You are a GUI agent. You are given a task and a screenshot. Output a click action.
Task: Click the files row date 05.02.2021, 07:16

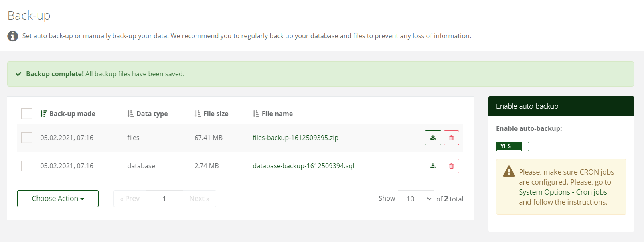67,138
